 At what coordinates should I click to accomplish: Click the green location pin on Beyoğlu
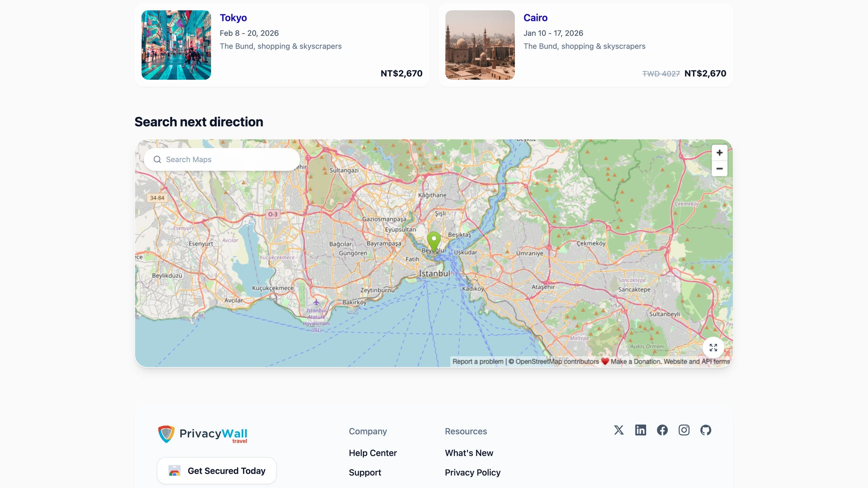pyautogui.click(x=434, y=242)
